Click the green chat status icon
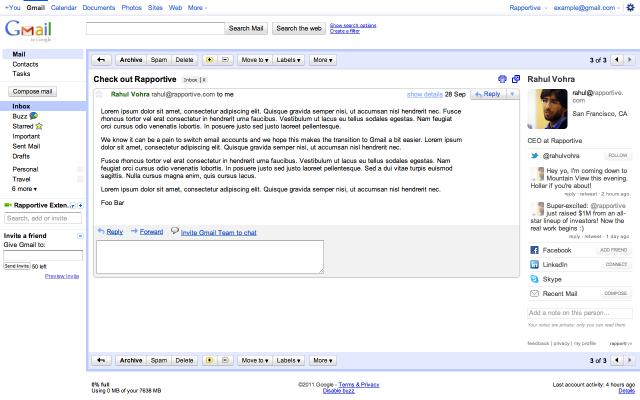640x400 pixels. [8, 205]
